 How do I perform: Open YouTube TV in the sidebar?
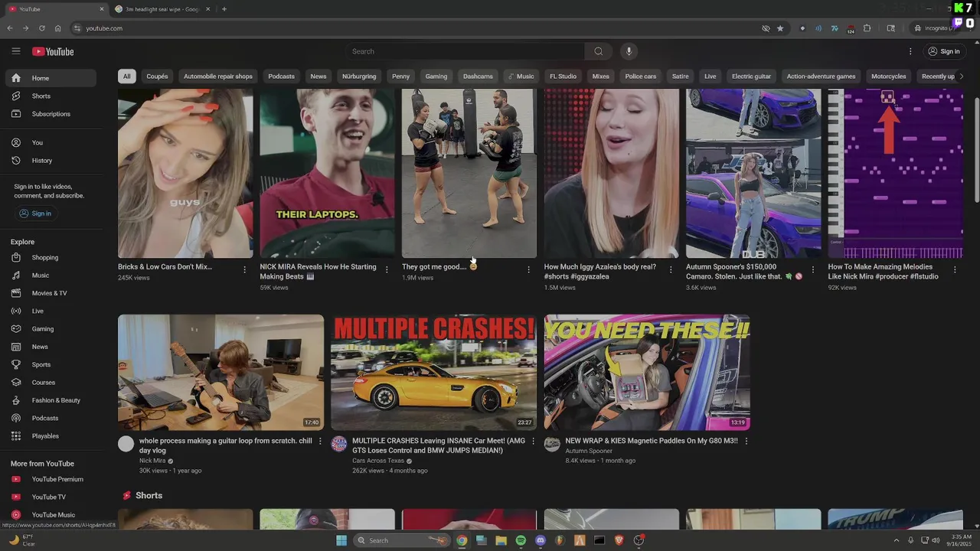[51, 497]
